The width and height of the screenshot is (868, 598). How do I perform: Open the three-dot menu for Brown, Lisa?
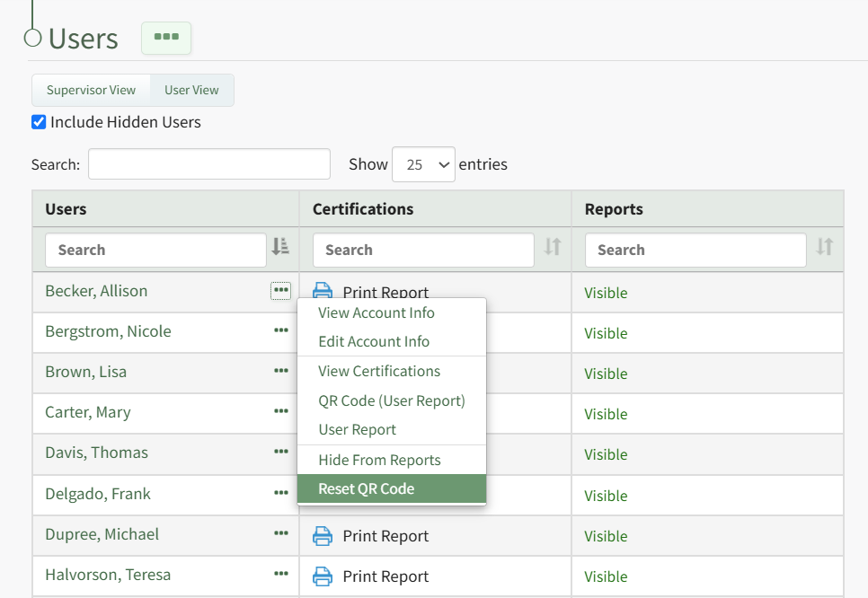tap(280, 371)
